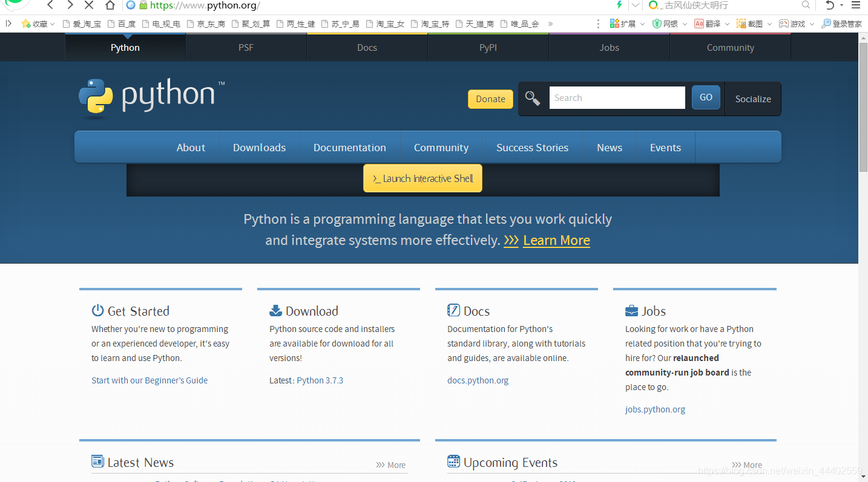Open the Downloads navigation menu
This screenshot has width=868, height=482.
click(x=259, y=148)
